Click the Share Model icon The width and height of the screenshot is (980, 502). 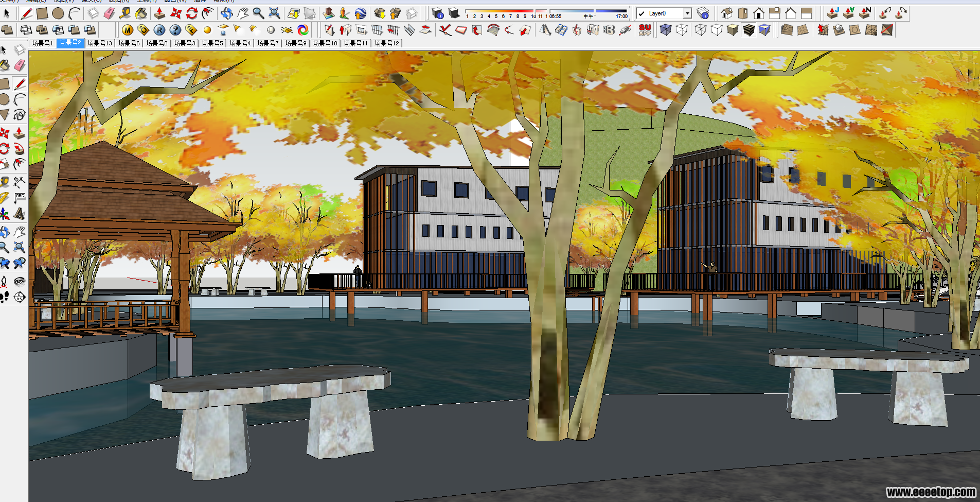coord(396,13)
